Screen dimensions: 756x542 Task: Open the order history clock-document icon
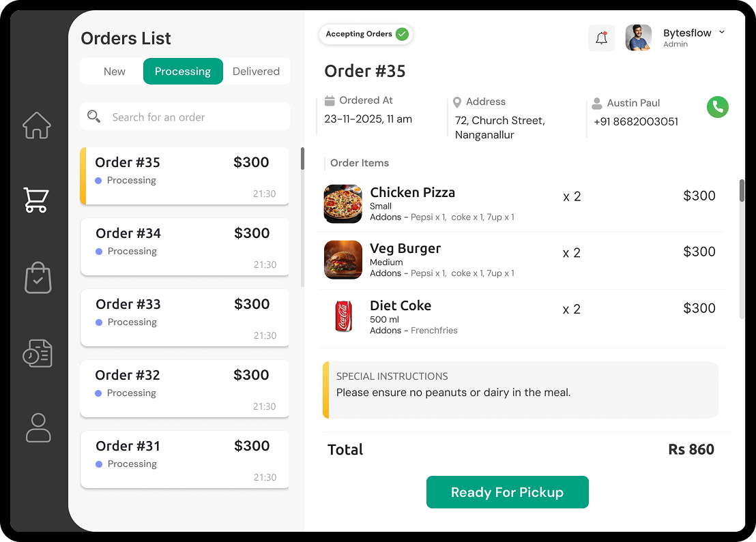pyautogui.click(x=38, y=353)
